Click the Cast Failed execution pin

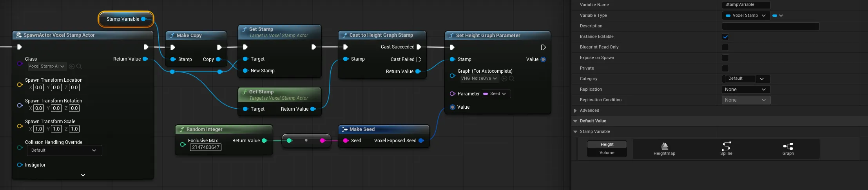coord(419,59)
